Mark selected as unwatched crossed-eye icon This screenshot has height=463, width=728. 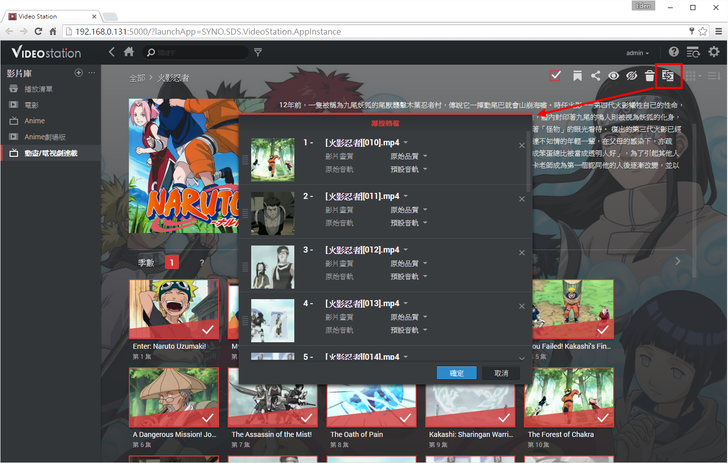tap(631, 76)
